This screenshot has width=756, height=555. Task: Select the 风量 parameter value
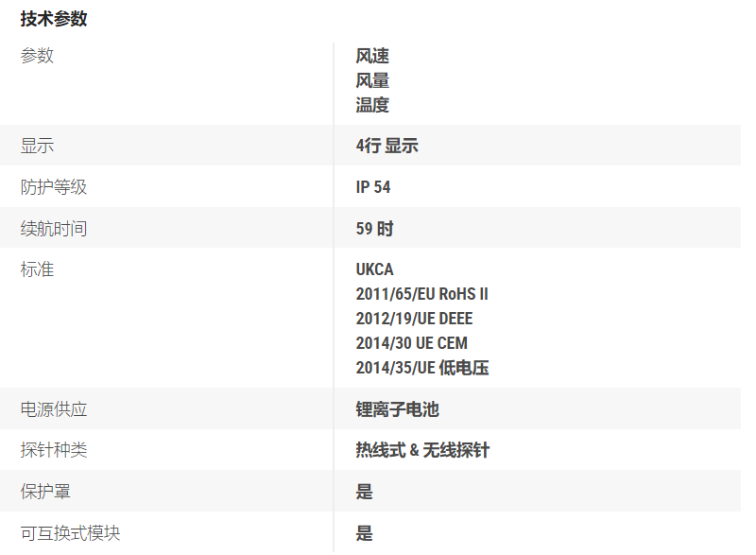[372, 81]
